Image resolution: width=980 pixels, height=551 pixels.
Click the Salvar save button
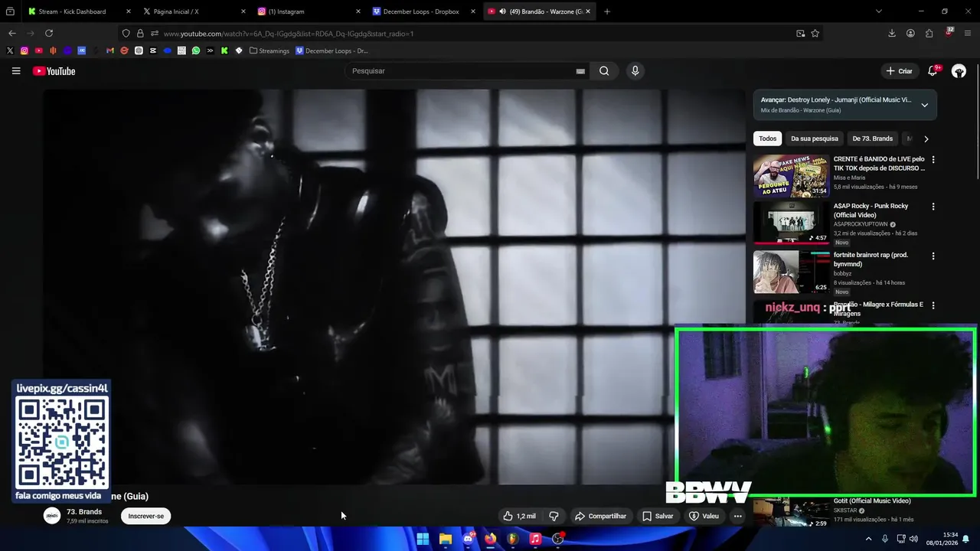pyautogui.click(x=658, y=516)
